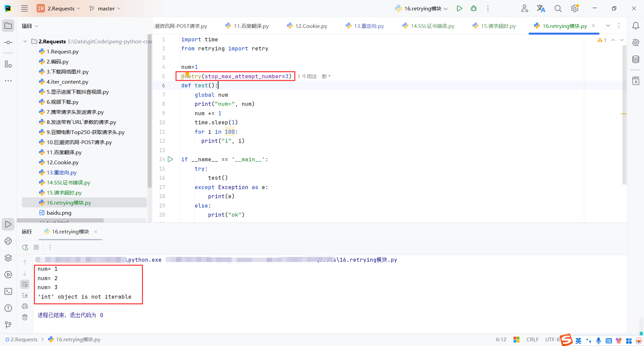Open the 6:12 cursor position widget
This screenshot has height=346, width=644.
pyautogui.click(x=501, y=340)
